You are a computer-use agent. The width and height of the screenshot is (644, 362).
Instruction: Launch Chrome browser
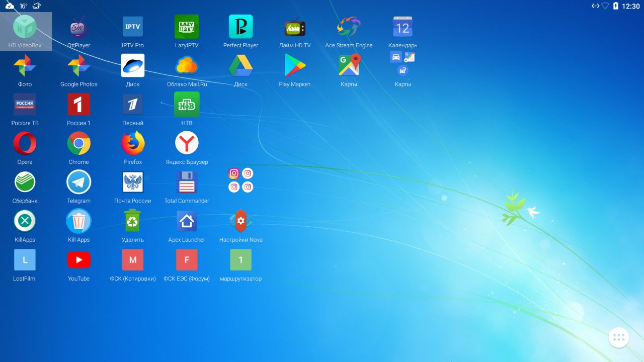[78, 143]
